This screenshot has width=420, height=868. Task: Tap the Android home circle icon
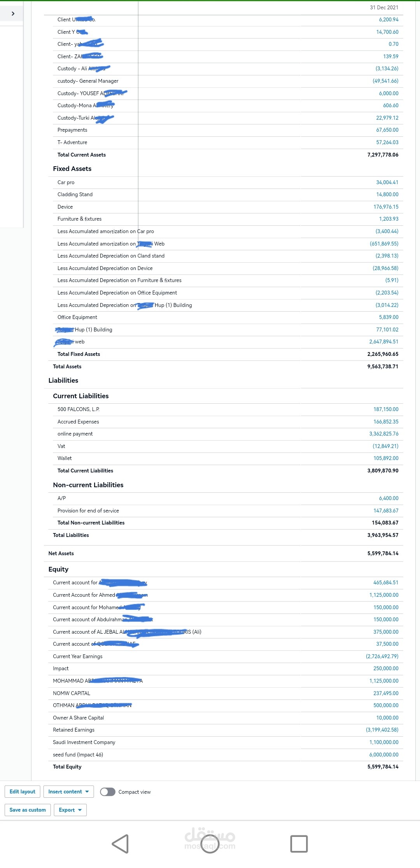pyautogui.click(x=210, y=844)
